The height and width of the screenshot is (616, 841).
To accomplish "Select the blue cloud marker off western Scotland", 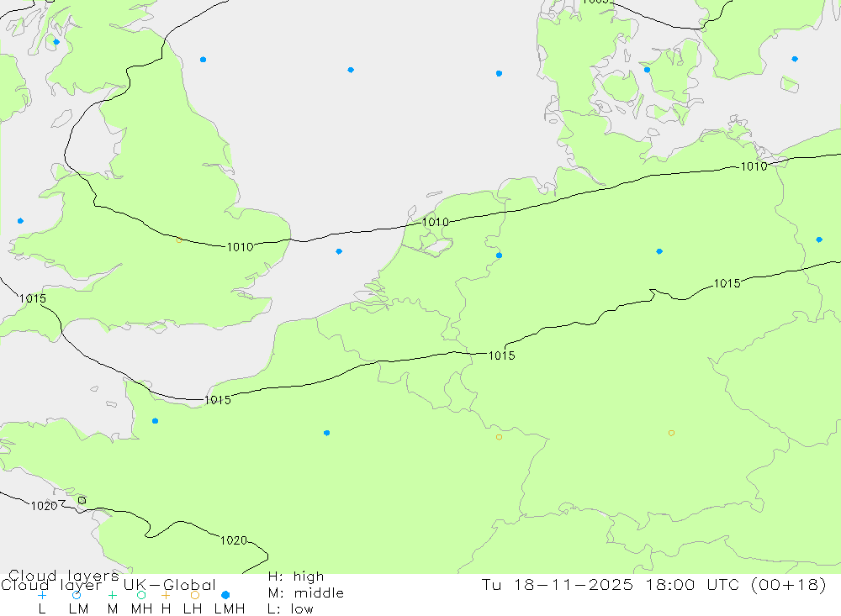I will tap(56, 42).
